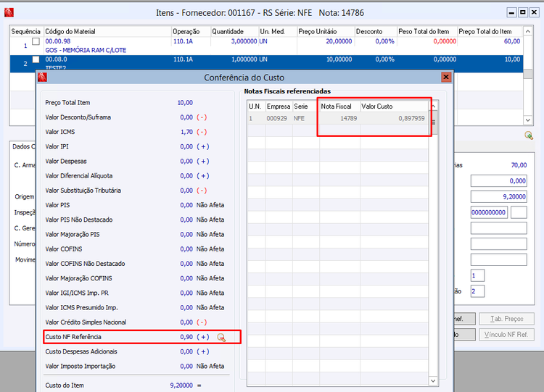Check the box for sequence 2 item
544x392 pixels.
point(36,60)
